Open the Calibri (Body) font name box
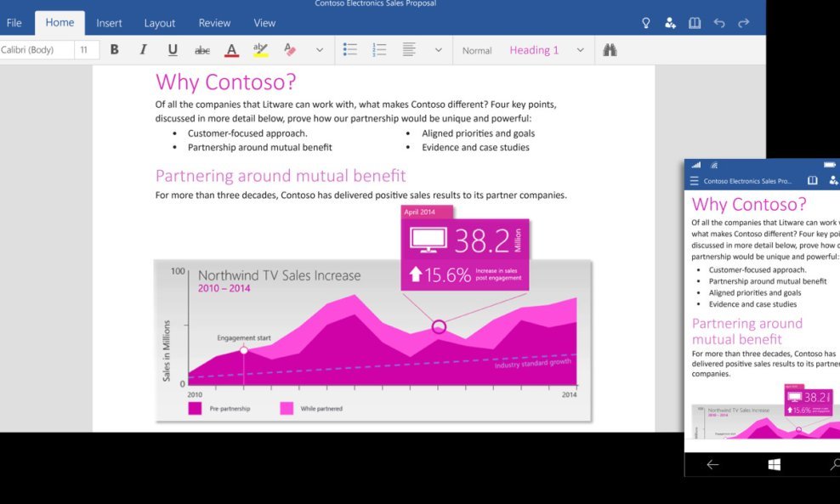Viewport: 840px width, 504px height. click(x=37, y=50)
